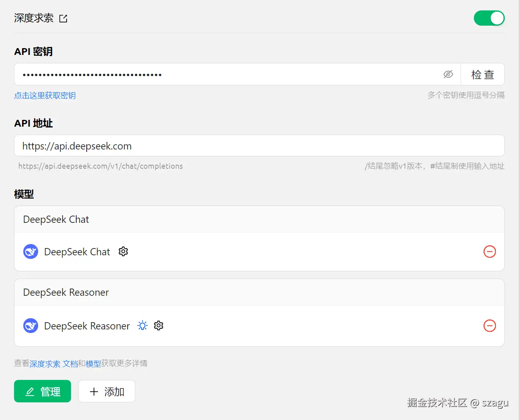Show the hidden API key via eye icon
Image resolution: width=520 pixels, height=420 pixels.
click(448, 74)
